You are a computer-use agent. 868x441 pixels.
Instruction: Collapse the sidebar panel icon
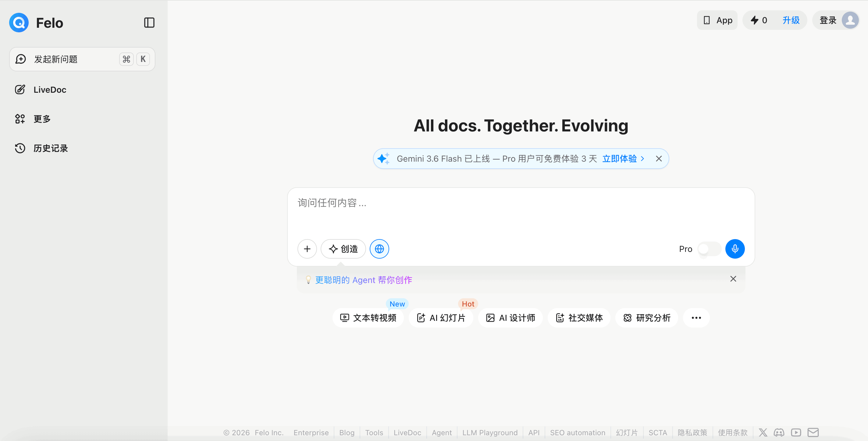pyautogui.click(x=149, y=23)
